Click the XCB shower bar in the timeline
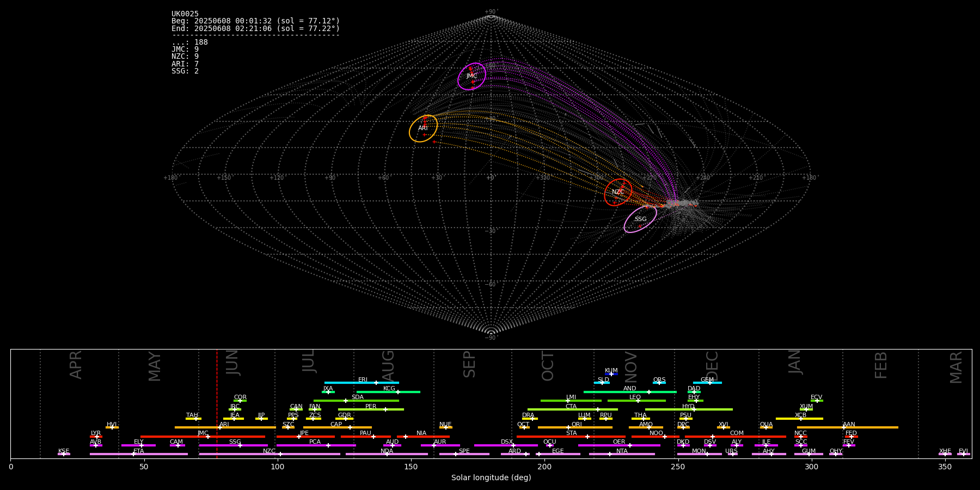Screen dimensions: 980x490 tap(799, 419)
